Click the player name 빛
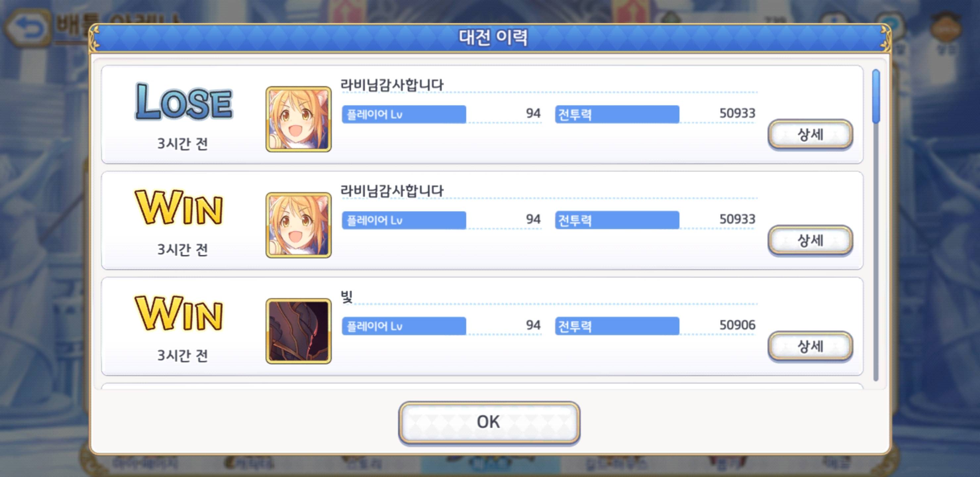The image size is (980, 477). (347, 296)
